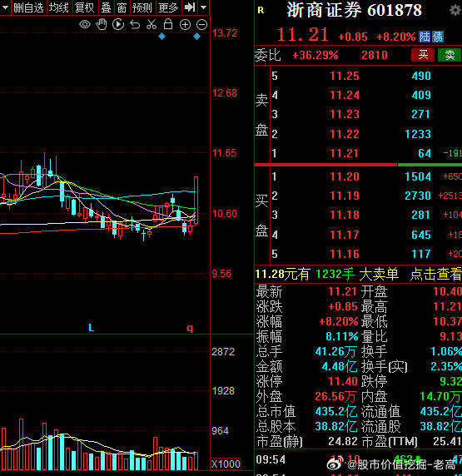Click the 外盘 value 26.56万
Image resolution: width=462 pixels, height=476 pixels.
(x=336, y=396)
